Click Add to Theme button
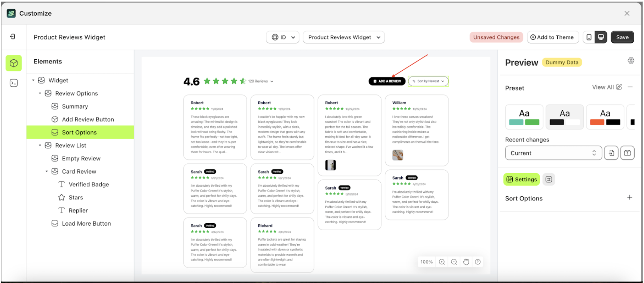This screenshot has width=644, height=283. (553, 37)
